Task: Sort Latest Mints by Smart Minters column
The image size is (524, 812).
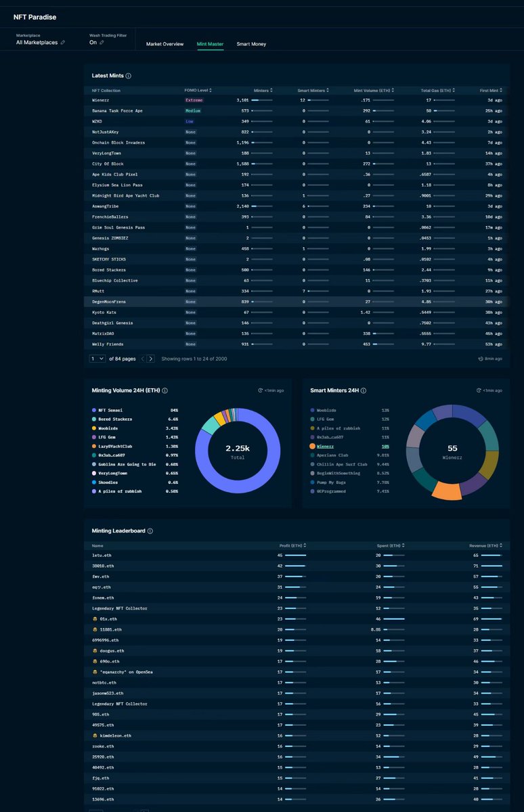Action: point(313,90)
